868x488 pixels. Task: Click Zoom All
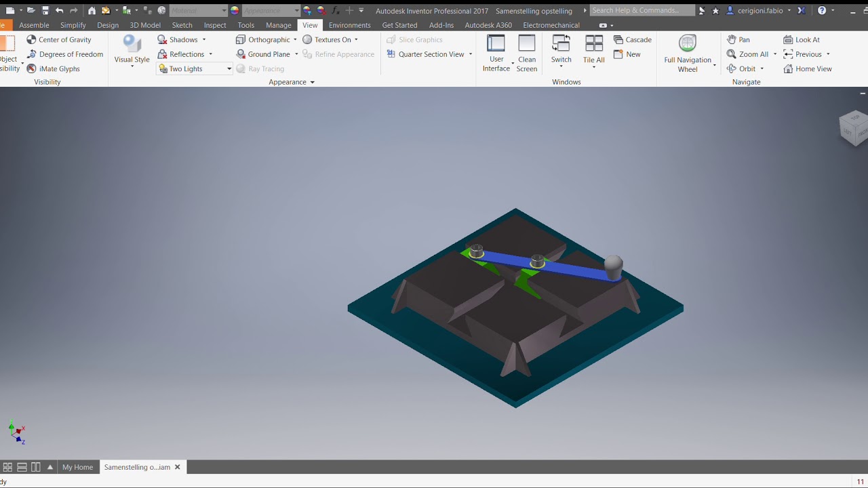point(748,54)
